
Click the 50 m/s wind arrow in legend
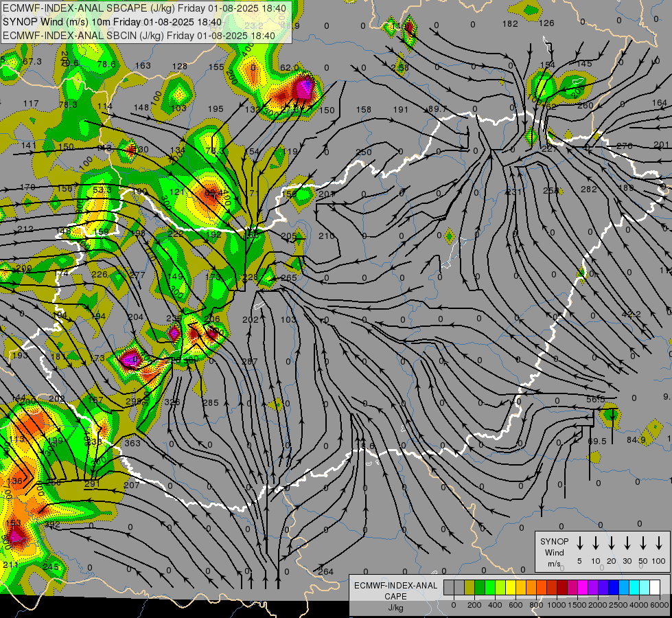643,543
